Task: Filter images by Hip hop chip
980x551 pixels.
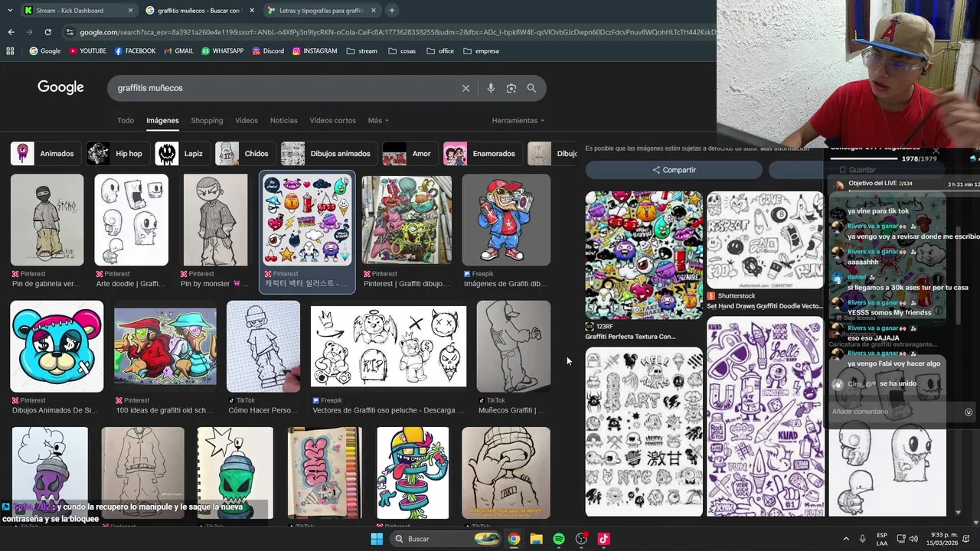Action: [116, 154]
